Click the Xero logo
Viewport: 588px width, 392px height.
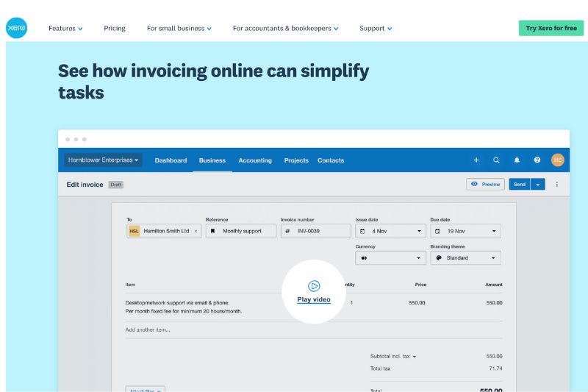click(16, 28)
